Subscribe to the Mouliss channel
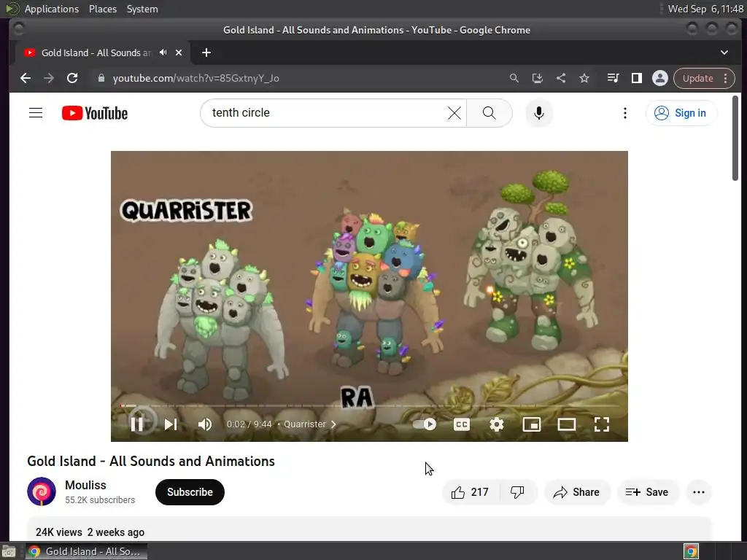Image resolution: width=747 pixels, height=560 pixels. click(x=190, y=492)
